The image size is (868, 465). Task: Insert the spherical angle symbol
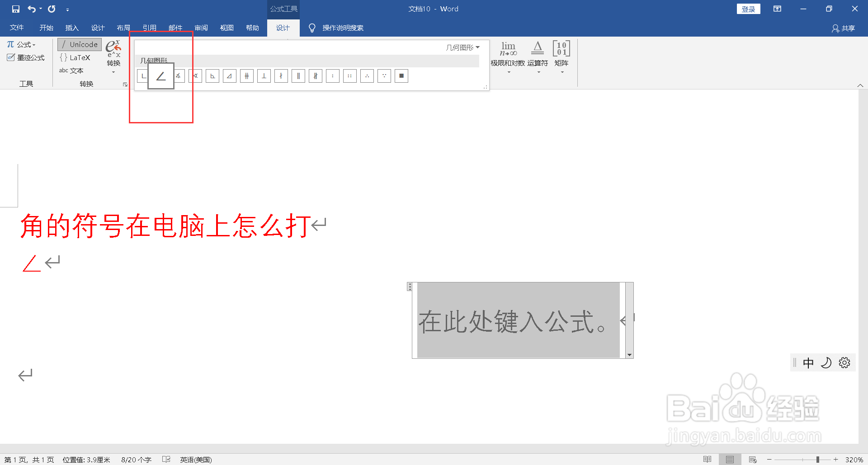tap(195, 76)
